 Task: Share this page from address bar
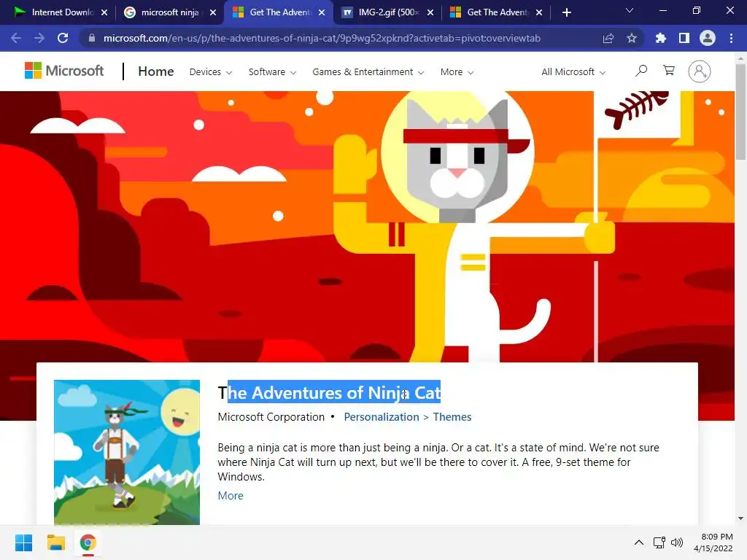click(608, 38)
